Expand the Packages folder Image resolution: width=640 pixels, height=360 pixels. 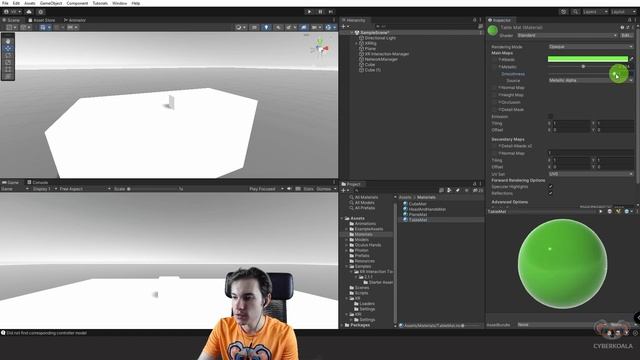pos(342,325)
